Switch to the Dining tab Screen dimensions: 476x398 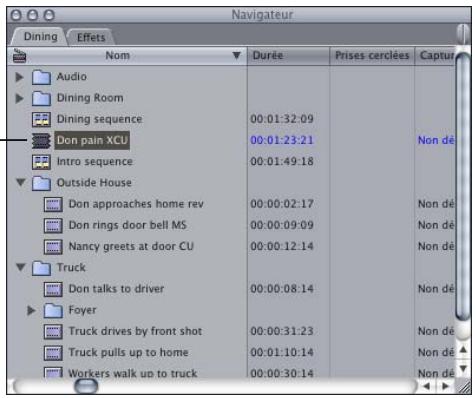pyautogui.click(x=41, y=36)
